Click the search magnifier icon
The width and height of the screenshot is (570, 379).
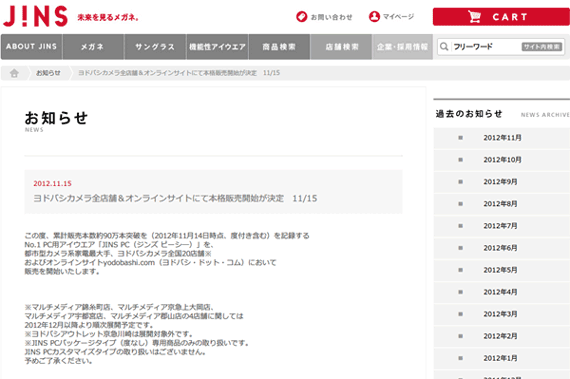point(444,47)
